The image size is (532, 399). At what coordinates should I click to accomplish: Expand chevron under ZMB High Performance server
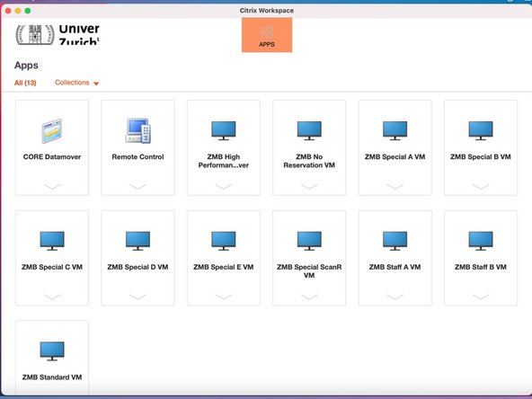(224, 186)
